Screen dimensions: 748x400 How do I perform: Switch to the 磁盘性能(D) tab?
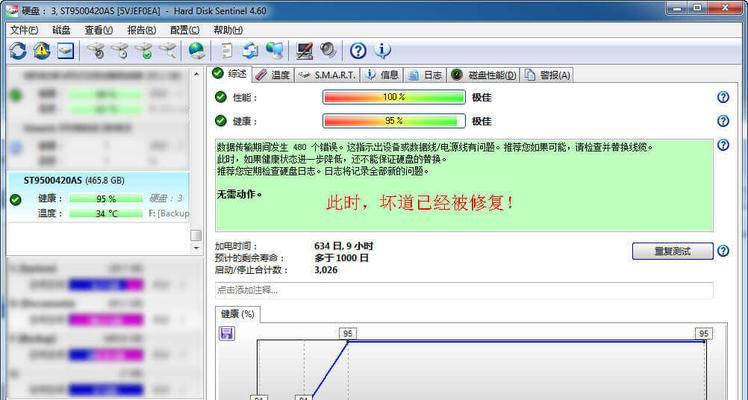tap(484, 75)
